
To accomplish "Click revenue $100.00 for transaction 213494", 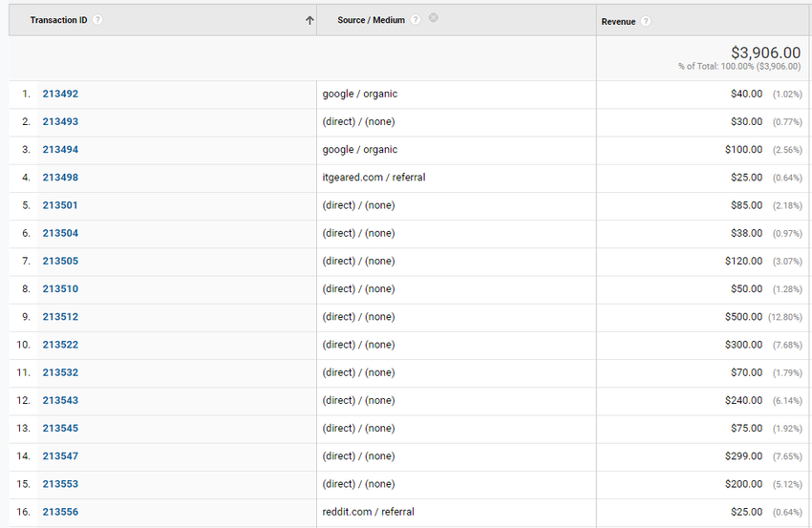I will 743,150.
